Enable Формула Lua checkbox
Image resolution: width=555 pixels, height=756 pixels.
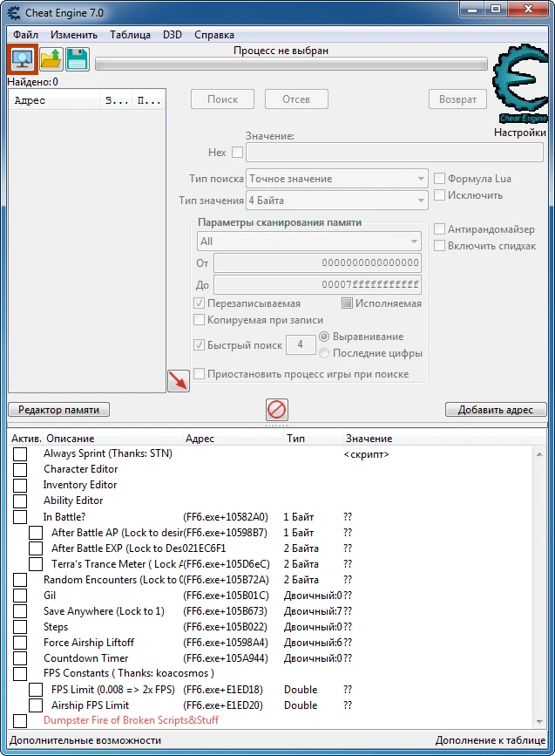(x=439, y=179)
